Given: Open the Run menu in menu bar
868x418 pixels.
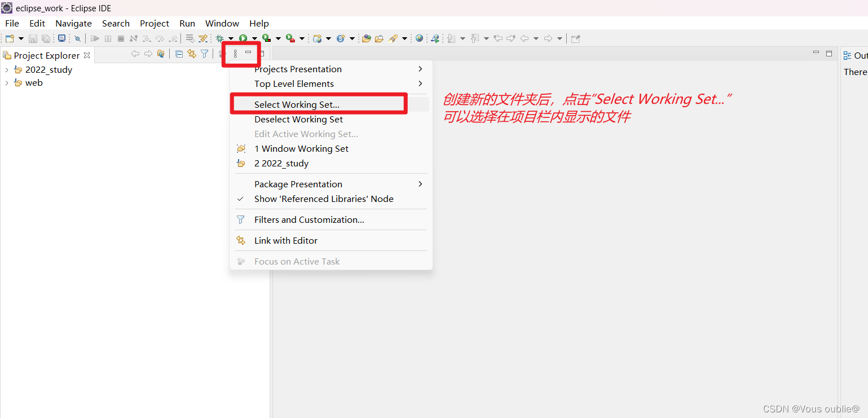Looking at the screenshot, I should pyautogui.click(x=187, y=23).
